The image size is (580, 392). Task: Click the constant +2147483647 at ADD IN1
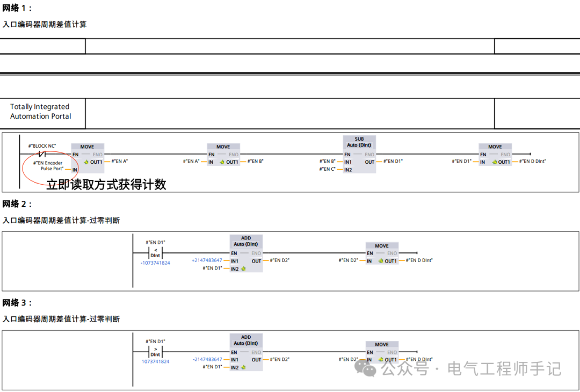207,260
